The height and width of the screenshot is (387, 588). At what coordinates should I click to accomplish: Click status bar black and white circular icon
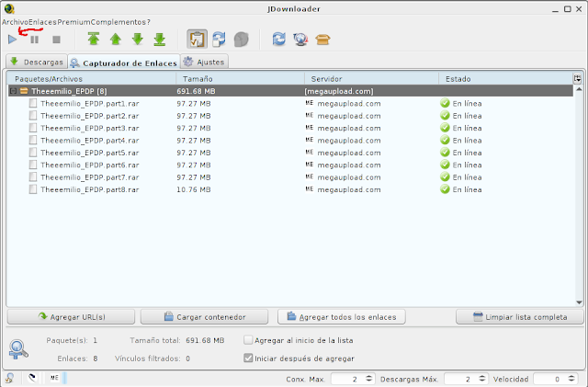click(32, 378)
